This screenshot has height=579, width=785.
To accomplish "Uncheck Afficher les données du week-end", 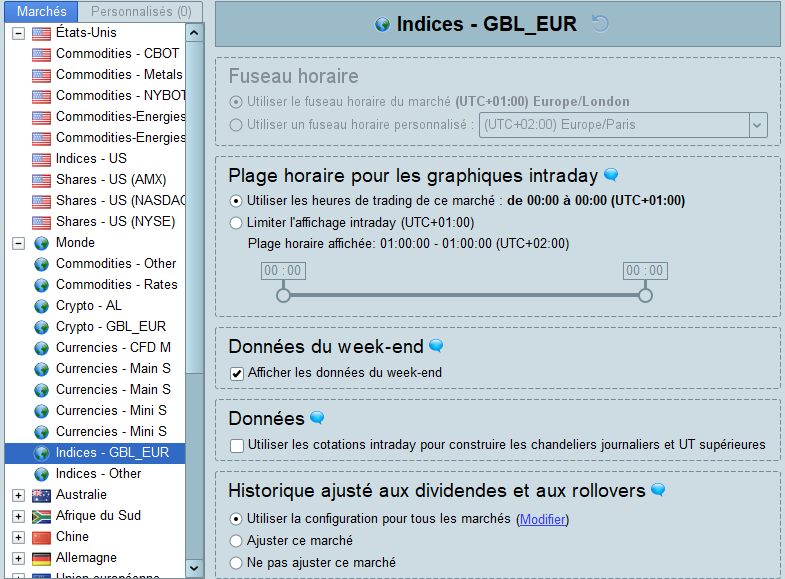I will tap(237, 373).
